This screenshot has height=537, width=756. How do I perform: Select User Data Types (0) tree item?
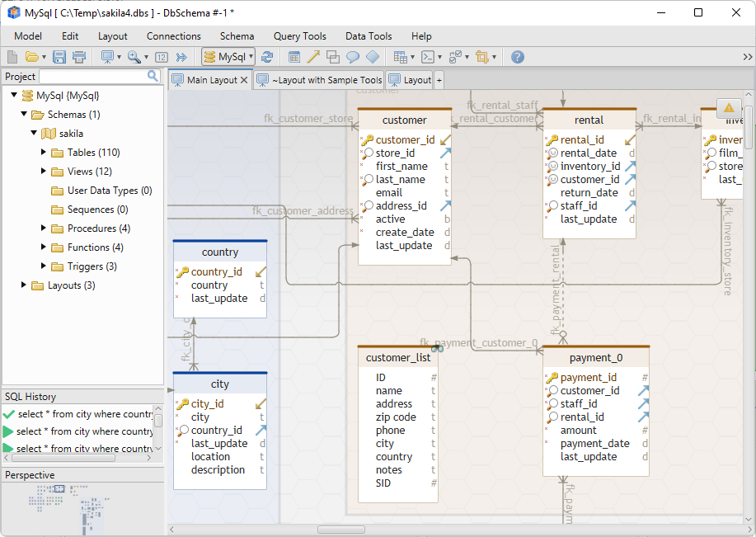(110, 190)
